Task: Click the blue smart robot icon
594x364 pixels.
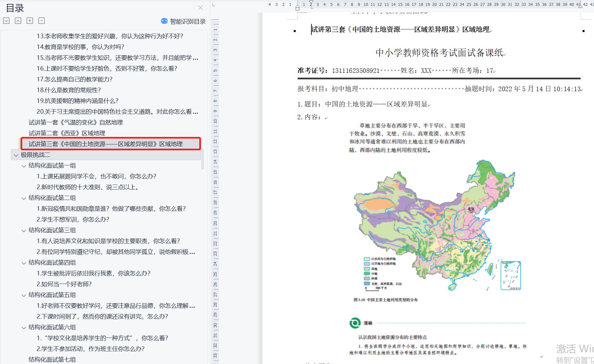Action: click(164, 21)
